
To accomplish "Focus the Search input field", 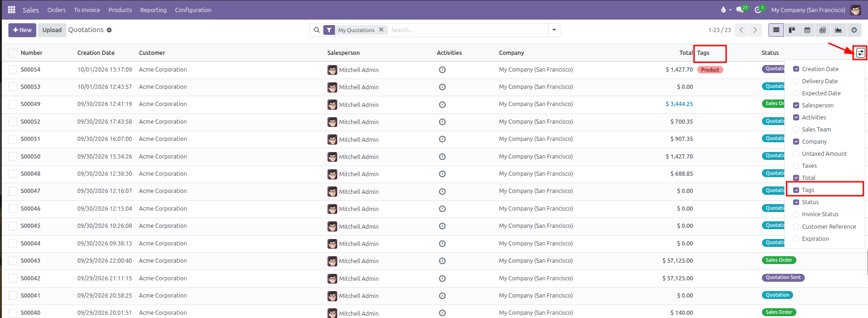I will tap(467, 30).
